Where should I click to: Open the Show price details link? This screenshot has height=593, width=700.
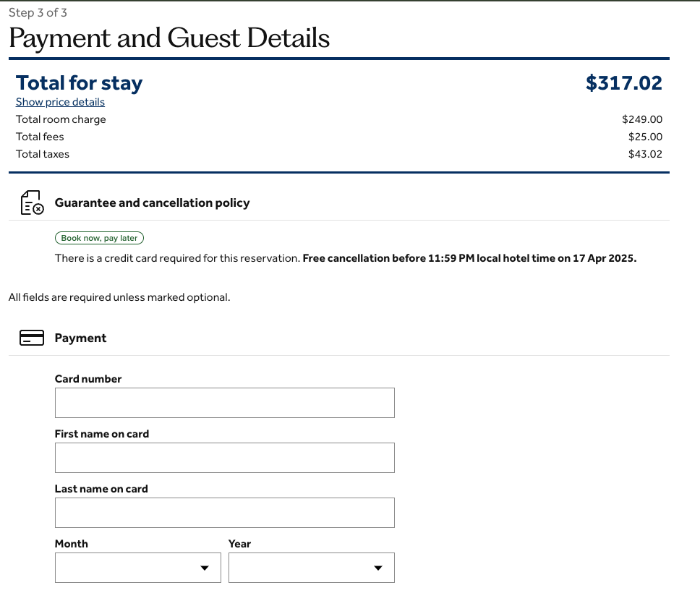(60, 102)
